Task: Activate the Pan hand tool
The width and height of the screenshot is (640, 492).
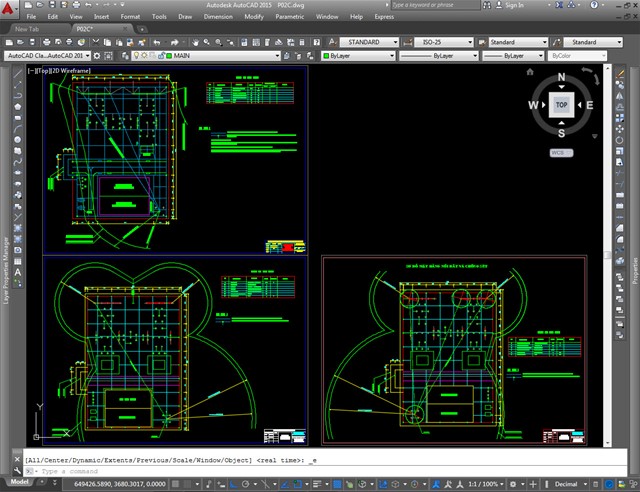Action: pyautogui.click(x=196, y=42)
